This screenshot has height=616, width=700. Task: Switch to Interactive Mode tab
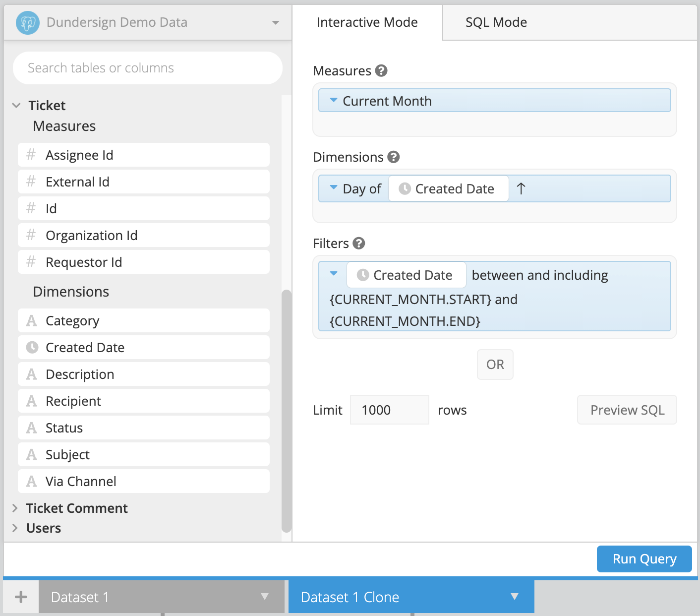[x=367, y=22]
